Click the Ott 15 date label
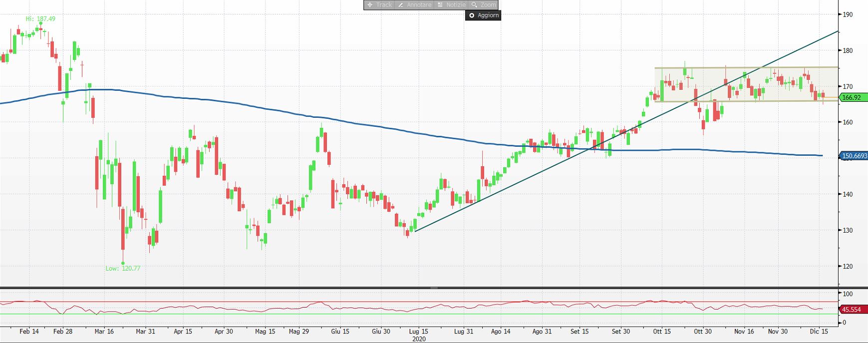This screenshot has height=343, width=868. (x=662, y=332)
